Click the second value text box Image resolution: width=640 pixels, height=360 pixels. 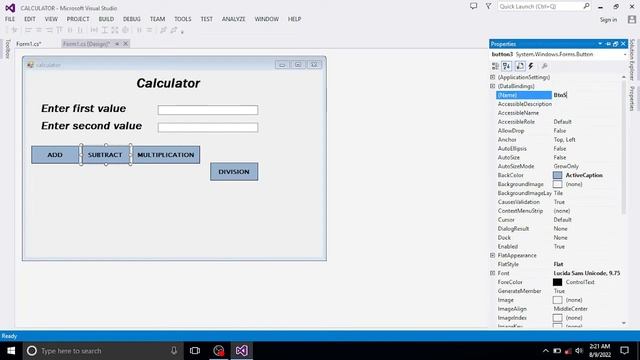click(208, 127)
